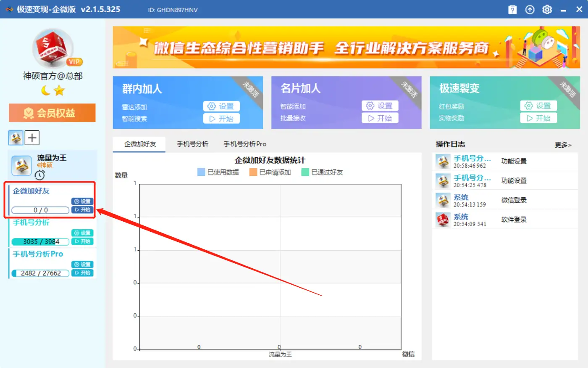Image resolution: width=588 pixels, height=368 pixels.
Task: Click the 设置 gear icon on 名片加人 card
Action: click(x=380, y=106)
